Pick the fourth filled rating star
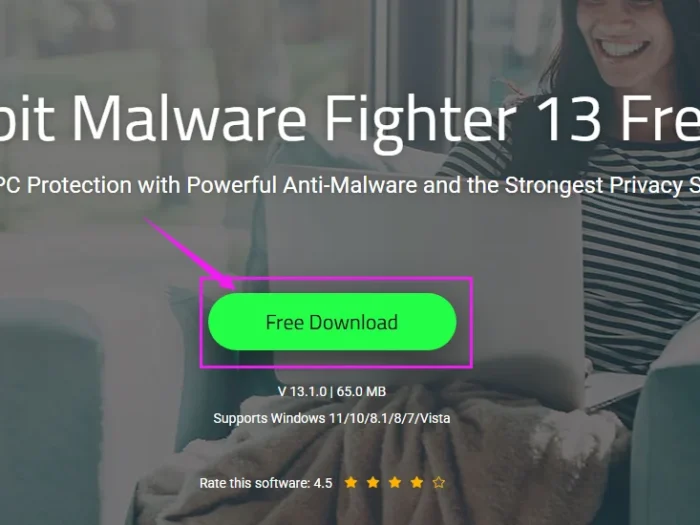 coord(417,483)
